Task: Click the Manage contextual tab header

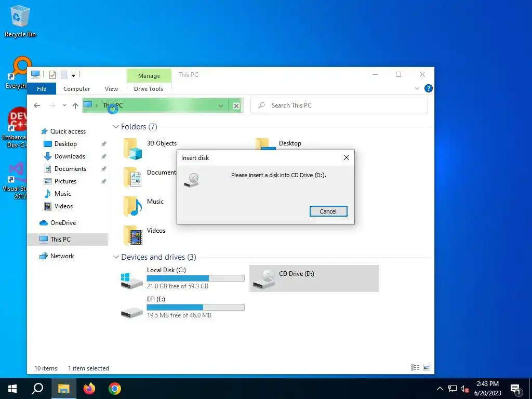Action: tap(149, 76)
